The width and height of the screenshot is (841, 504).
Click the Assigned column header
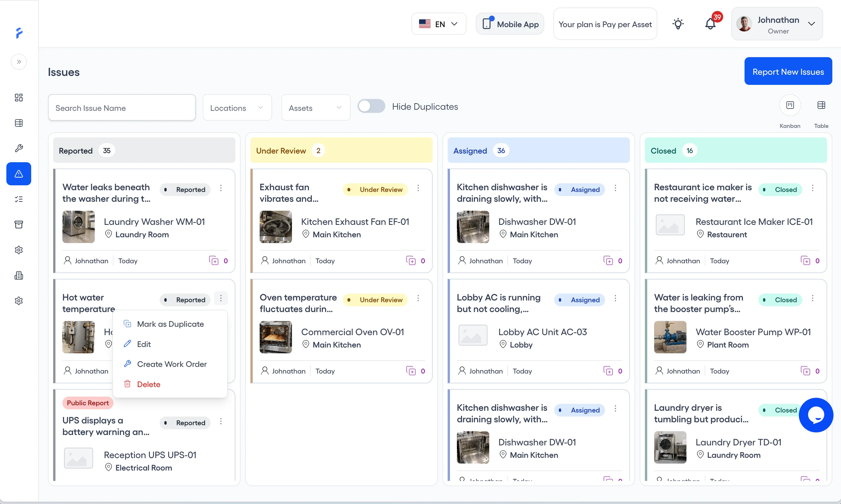point(538,150)
